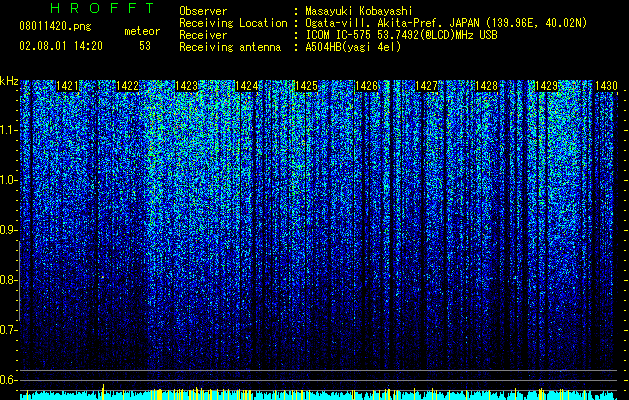The height and width of the screenshot is (400, 629).
Task: Click the 1421 time marker
Action: pos(67,86)
